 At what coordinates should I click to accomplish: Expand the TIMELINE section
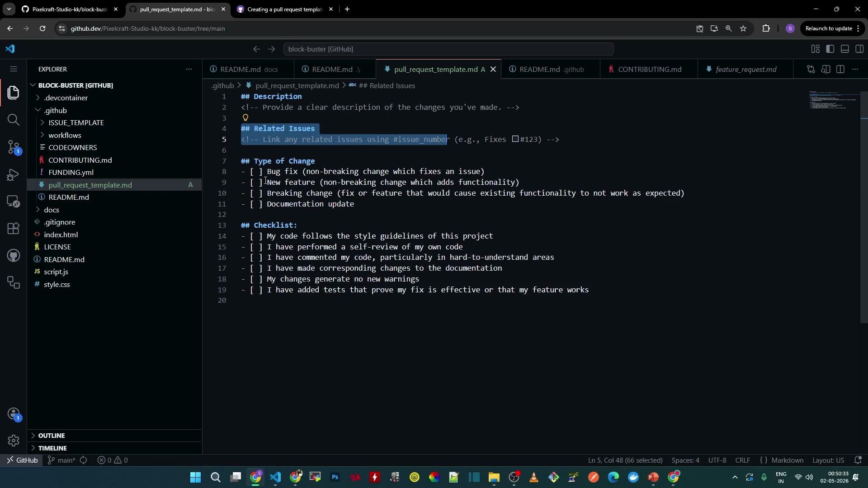[x=115, y=448]
